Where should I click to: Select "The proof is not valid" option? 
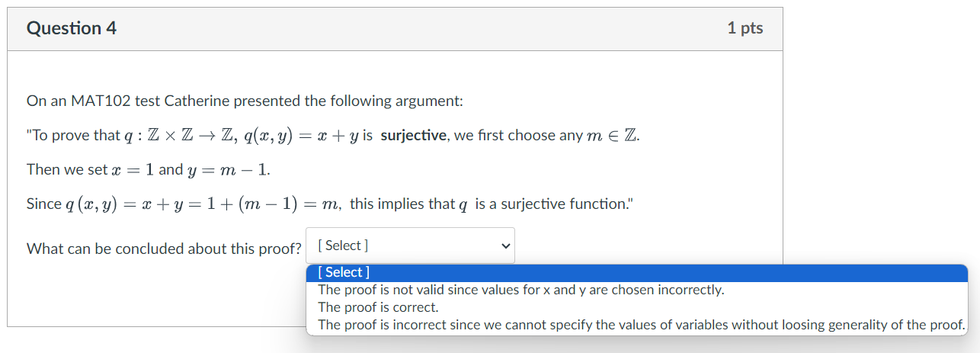(x=520, y=290)
